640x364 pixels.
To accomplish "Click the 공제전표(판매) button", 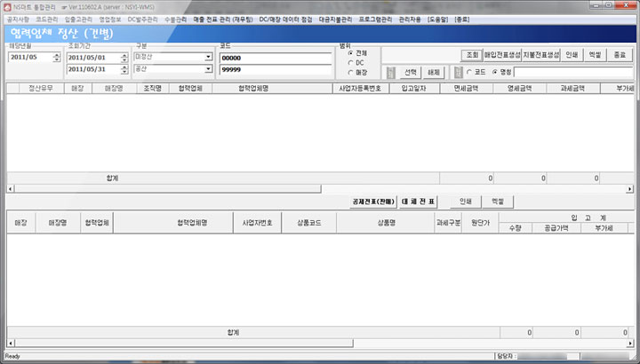I will (x=373, y=202).
